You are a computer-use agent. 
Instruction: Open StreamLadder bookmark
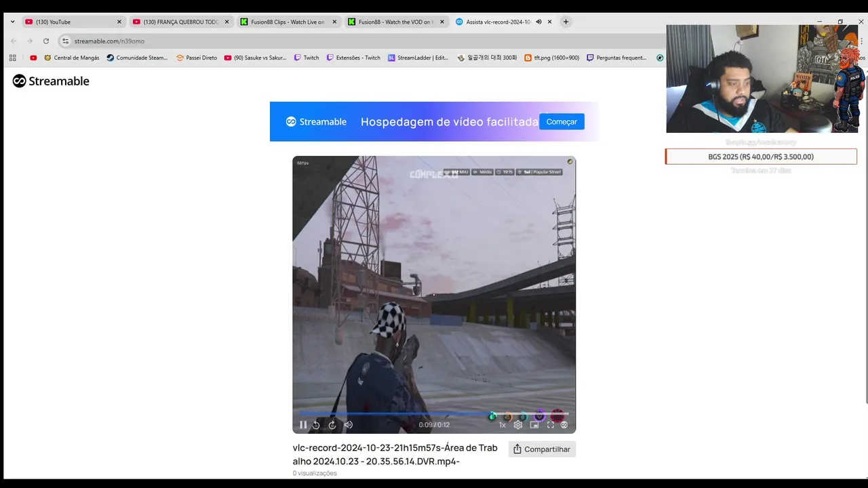pos(418,58)
